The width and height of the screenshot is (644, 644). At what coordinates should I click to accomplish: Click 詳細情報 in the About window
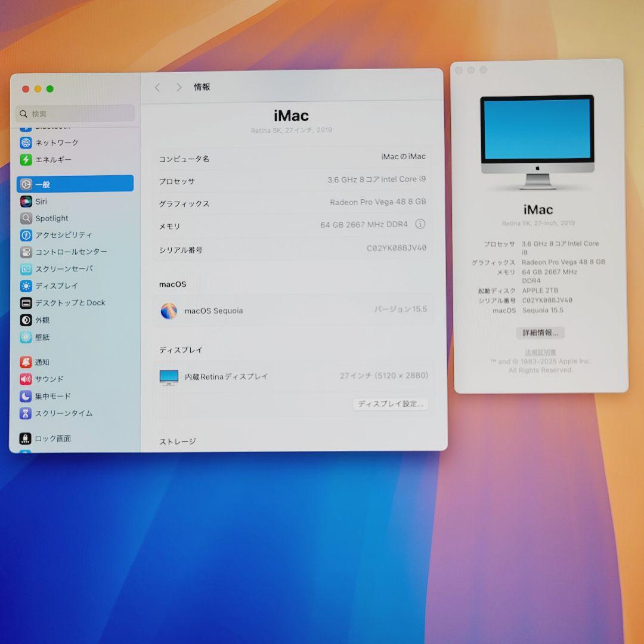pos(540,333)
